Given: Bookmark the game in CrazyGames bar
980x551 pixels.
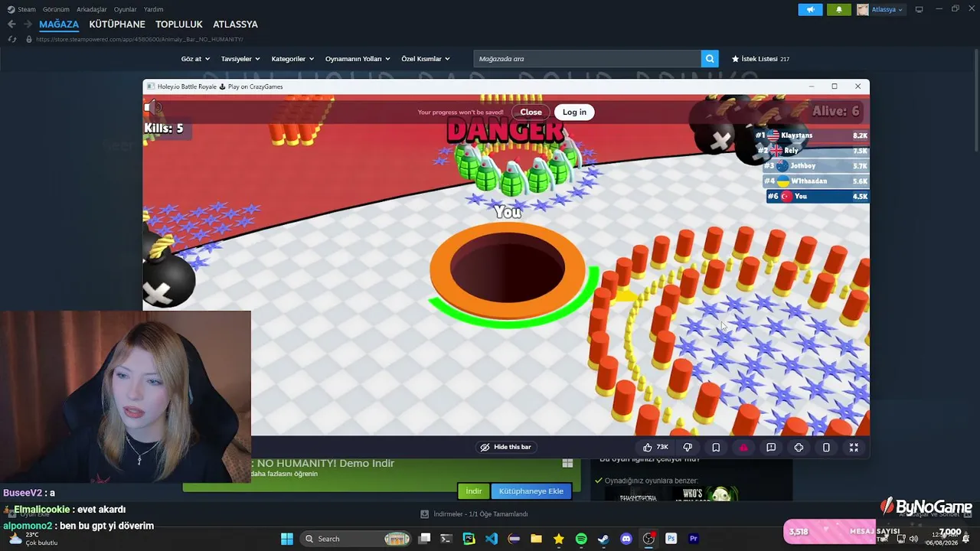Looking at the screenshot, I should pos(716,447).
